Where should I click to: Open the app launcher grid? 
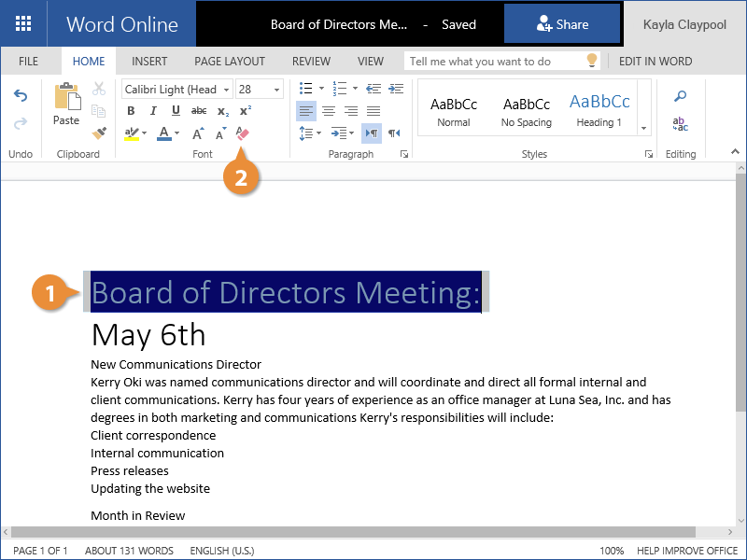pos(23,24)
